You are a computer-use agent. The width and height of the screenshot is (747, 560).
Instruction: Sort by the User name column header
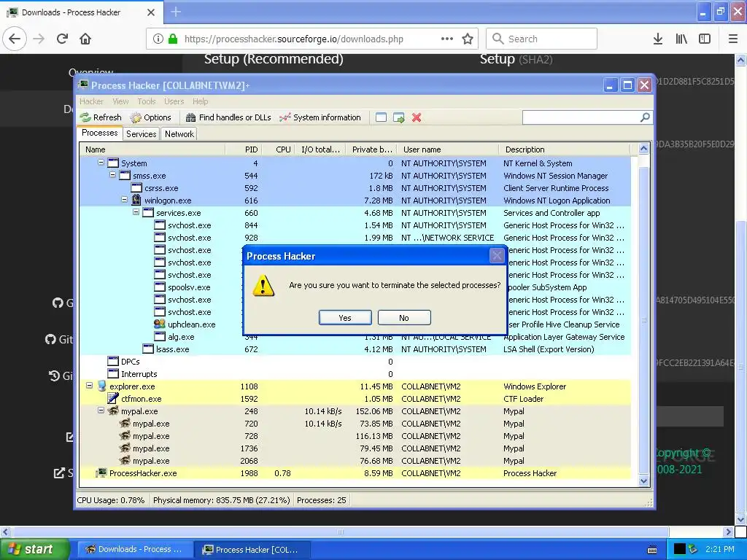click(449, 149)
